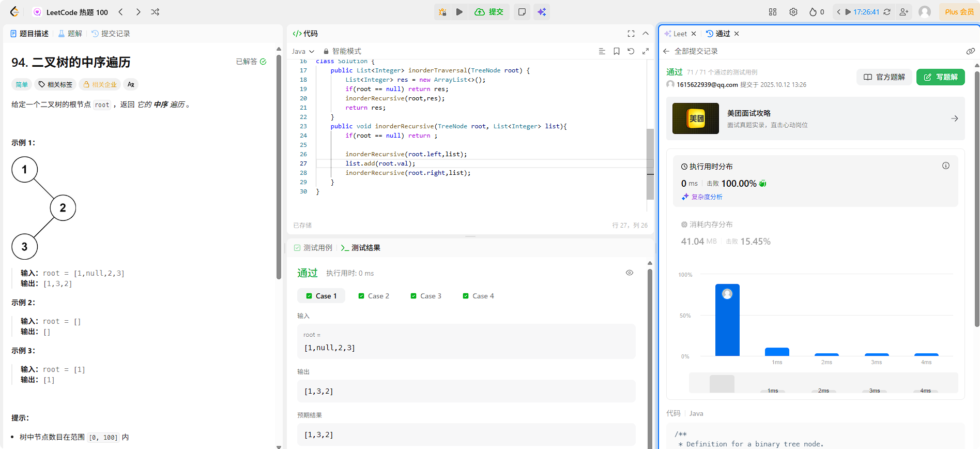
Task: Reset code with the undo icon
Action: pos(631,51)
